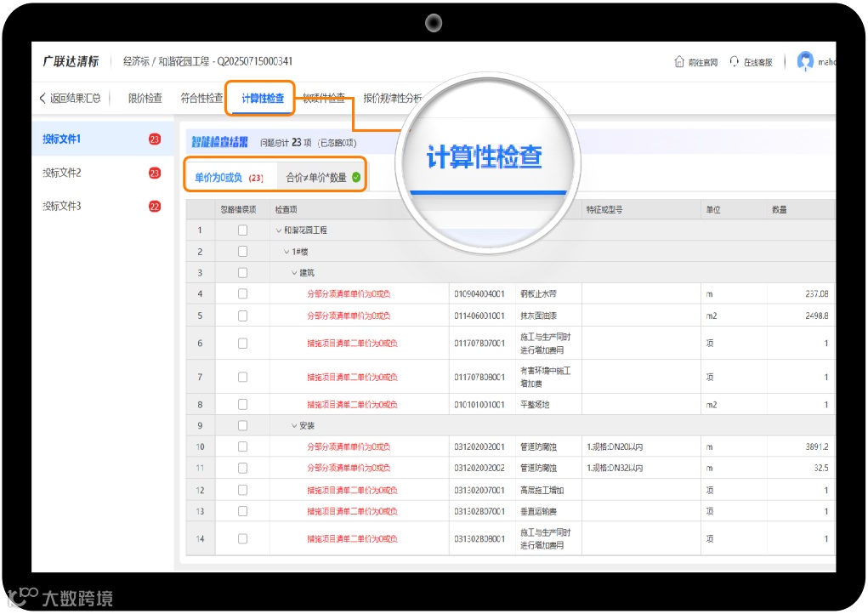868x614 pixels.
Task: Open 前往官网 link
Action: tap(702, 62)
